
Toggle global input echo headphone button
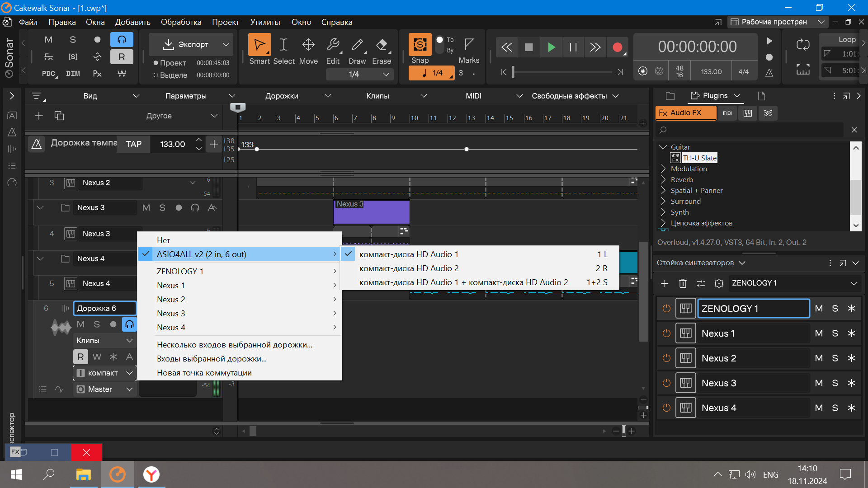[122, 40]
